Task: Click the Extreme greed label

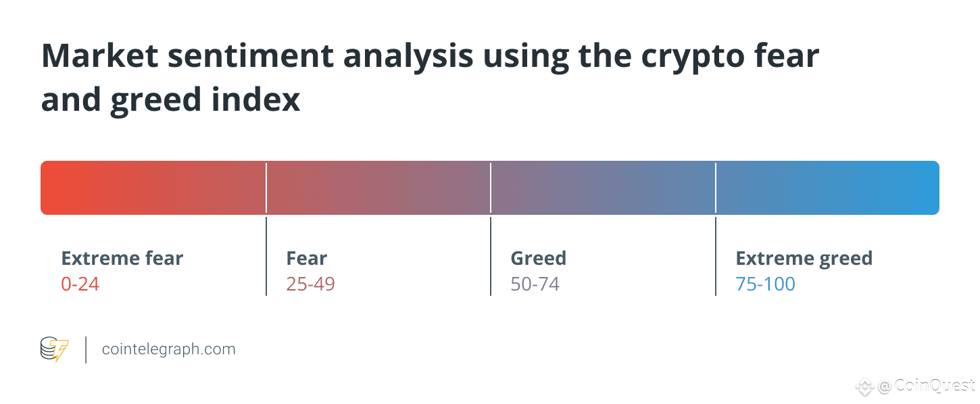Action: 804,258
